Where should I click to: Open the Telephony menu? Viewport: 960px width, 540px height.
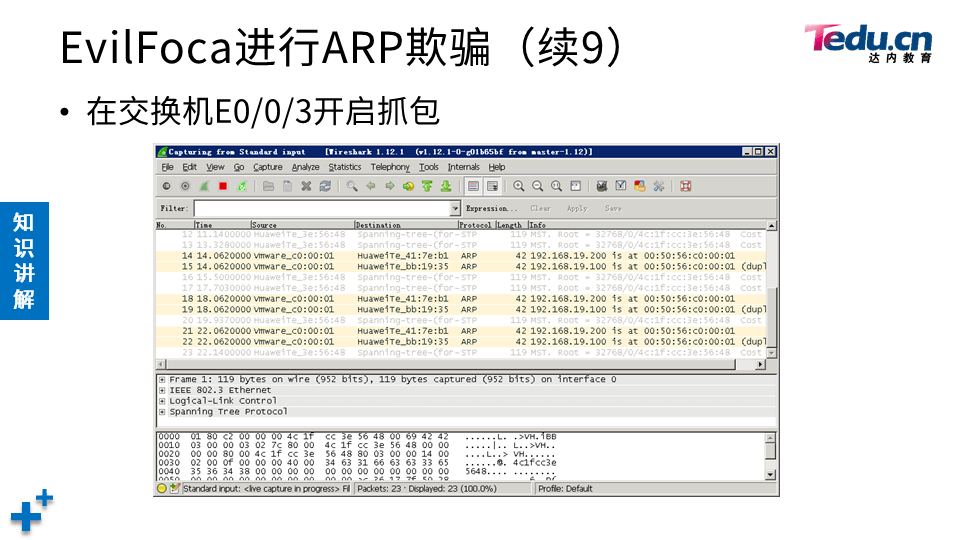pyautogui.click(x=390, y=167)
